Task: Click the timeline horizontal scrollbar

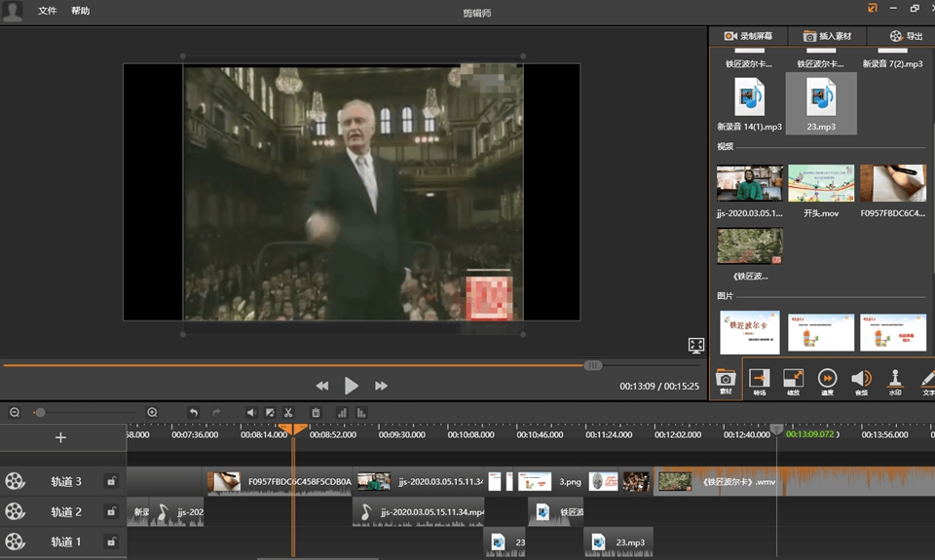Action: [318, 558]
